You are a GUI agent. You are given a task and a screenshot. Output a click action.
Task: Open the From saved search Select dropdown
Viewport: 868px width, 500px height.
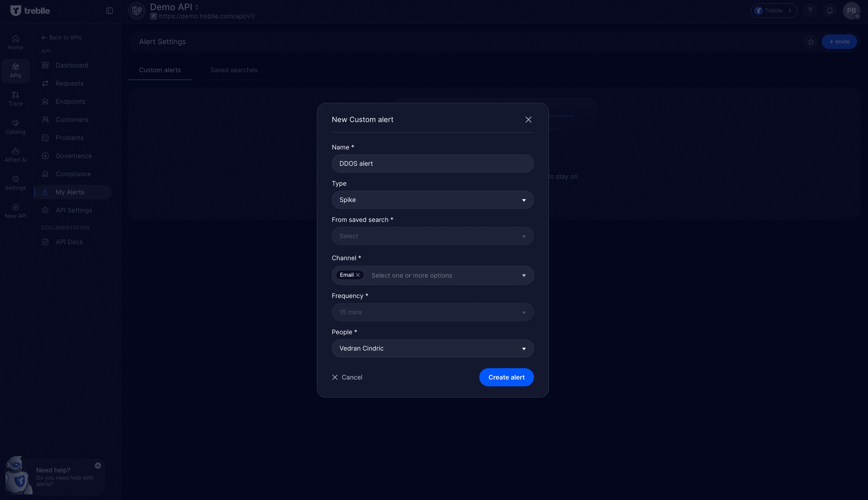coord(432,236)
